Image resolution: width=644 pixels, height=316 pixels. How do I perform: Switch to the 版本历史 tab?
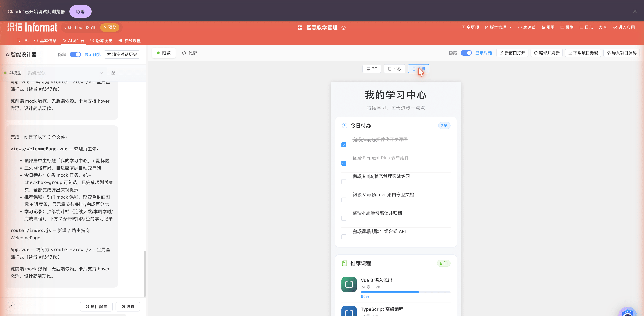point(101,41)
